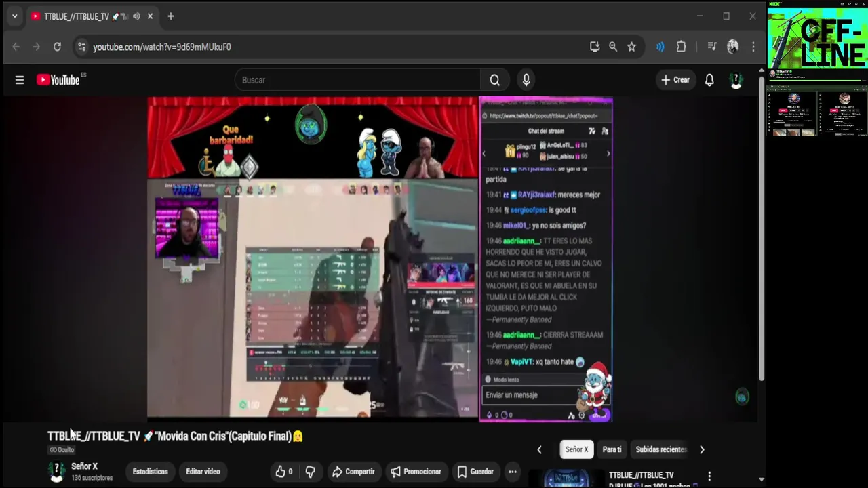Select the Para ti filter chip
868x488 pixels.
(x=612, y=449)
